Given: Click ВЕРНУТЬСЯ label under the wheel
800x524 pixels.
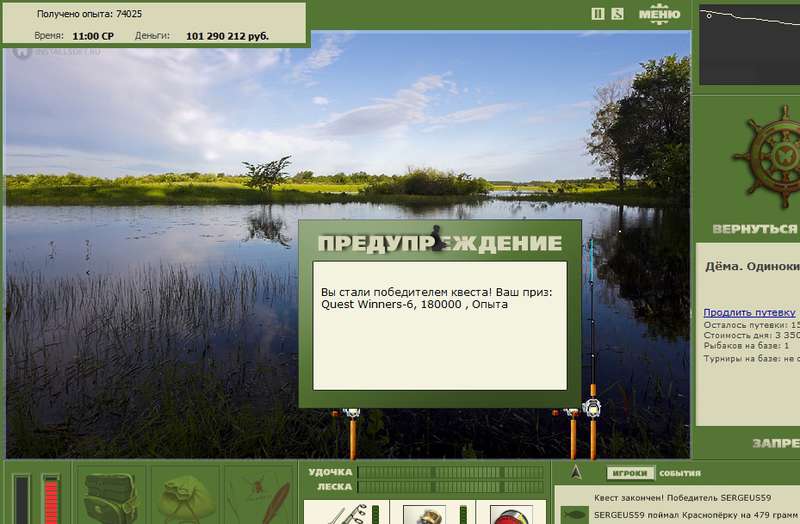Looking at the screenshot, I should coord(756,229).
